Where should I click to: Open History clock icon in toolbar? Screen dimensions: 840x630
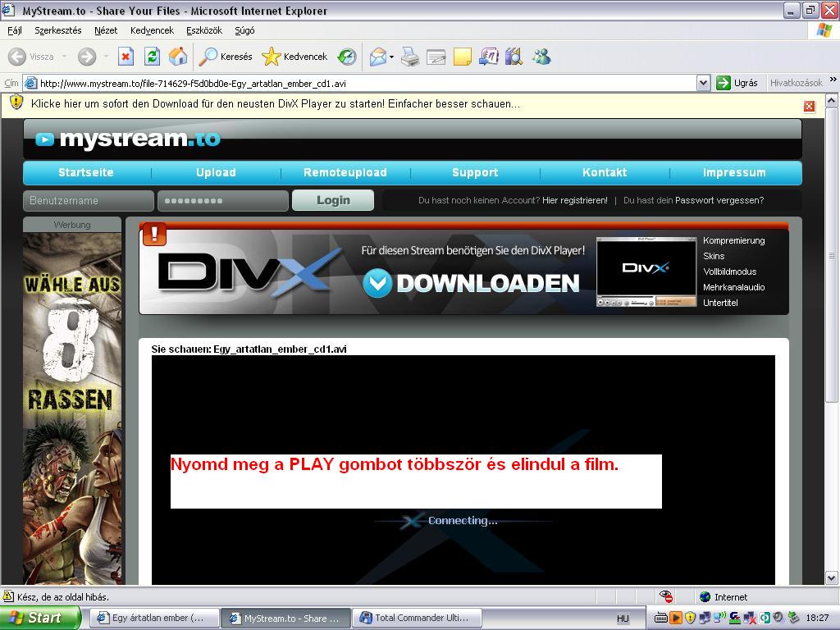click(347, 57)
